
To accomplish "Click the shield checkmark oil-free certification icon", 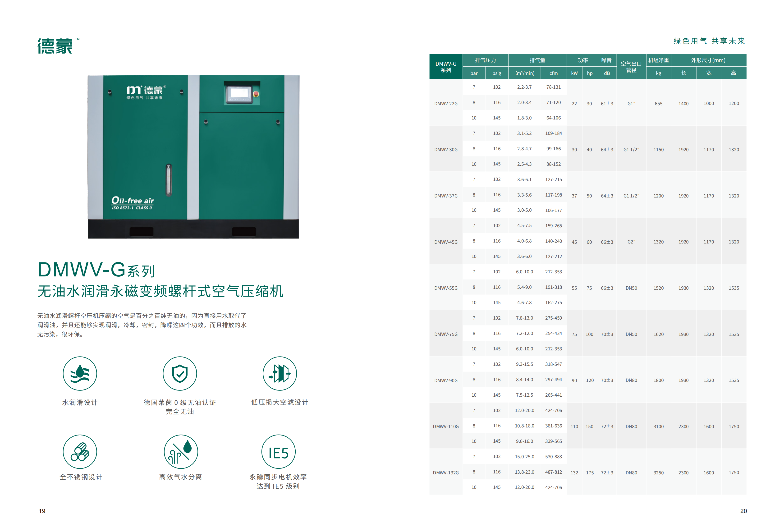I will coord(180,373).
